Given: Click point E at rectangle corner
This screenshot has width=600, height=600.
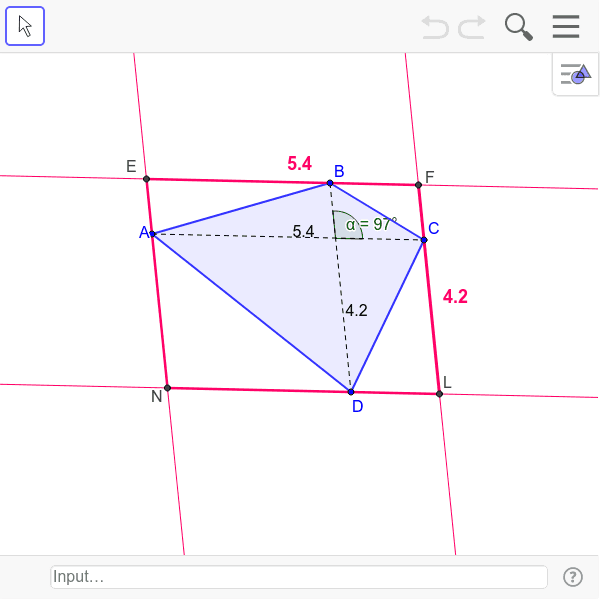Looking at the screenshot, I should [146, 179].
